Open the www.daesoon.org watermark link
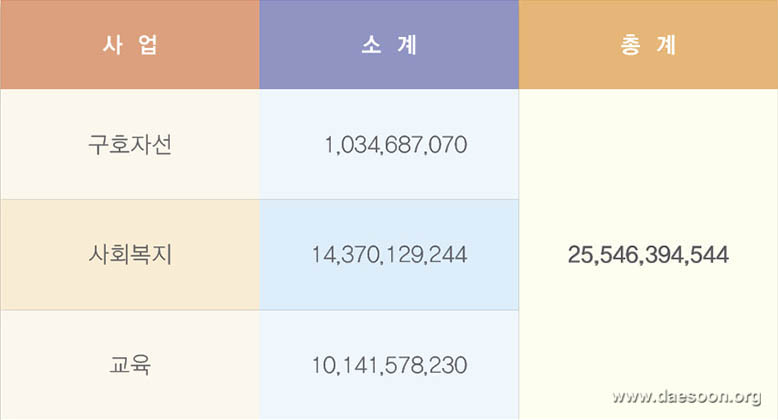Image resolution: width=778 pixels, height=420 pixels. pyautogui.click(x=687, y=396)
